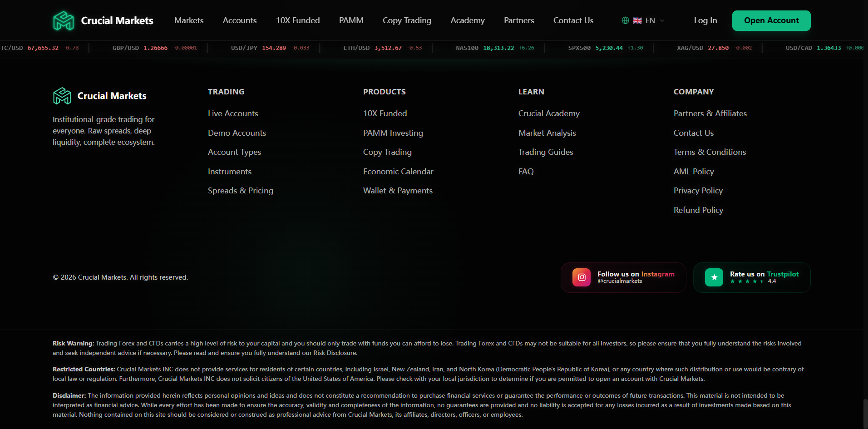View the AML Policy page
Viewport: 868px width, 429px height.
click(x=694, y=172)
